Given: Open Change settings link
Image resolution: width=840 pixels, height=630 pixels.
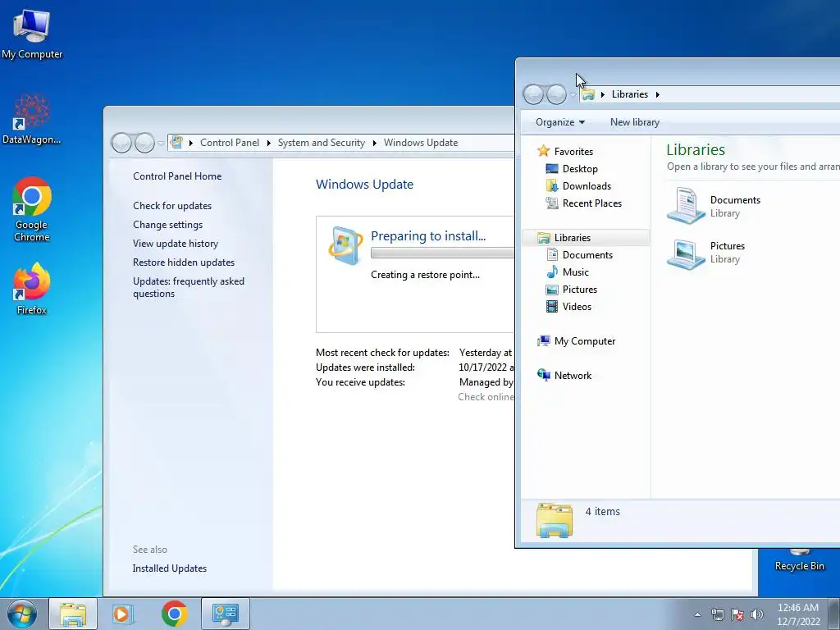Looking at the screenshot, I should coord(167,225).
